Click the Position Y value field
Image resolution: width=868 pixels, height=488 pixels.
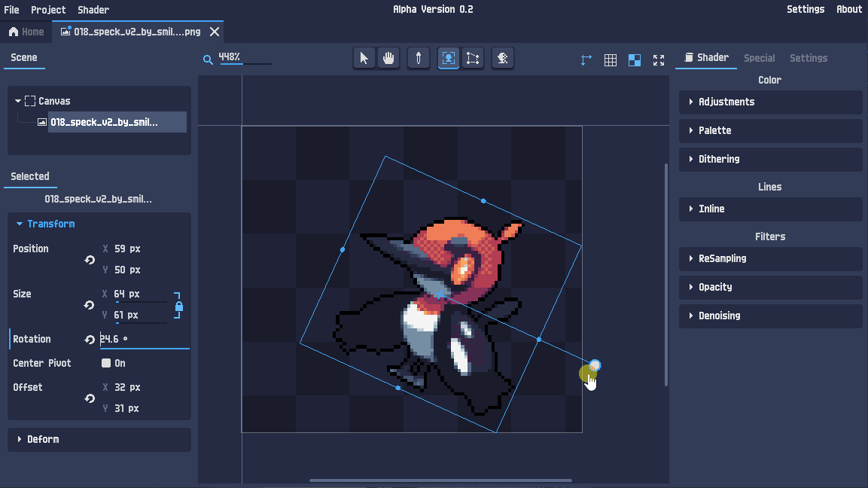(127, 270)
